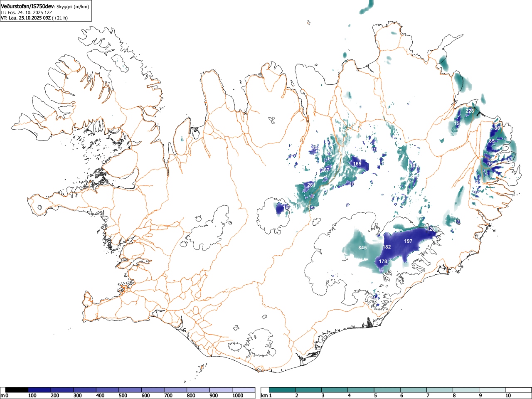Click the '5' tick label on km legend
This screenshot has width=532, height=399.
pyautogui.click(x=375, y=396)
